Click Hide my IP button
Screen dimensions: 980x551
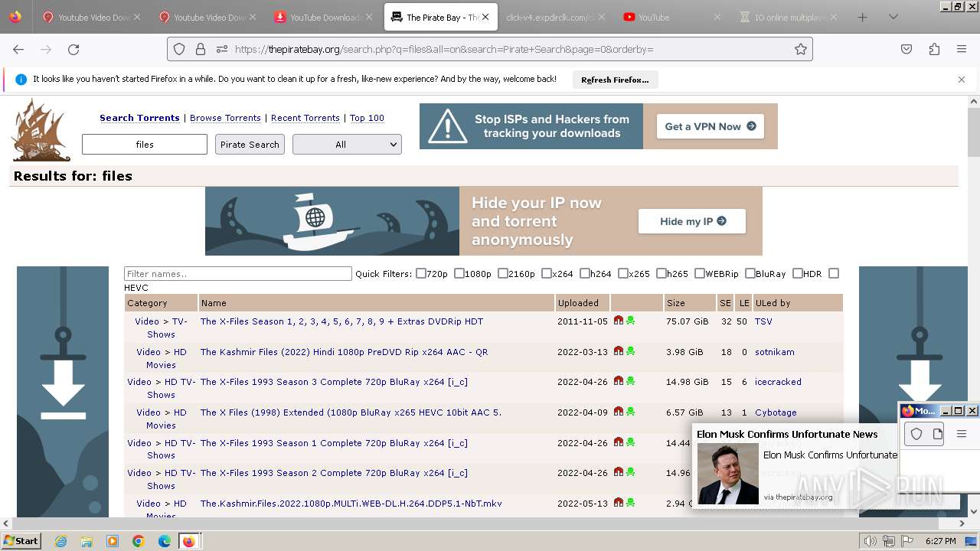point(692,221)
